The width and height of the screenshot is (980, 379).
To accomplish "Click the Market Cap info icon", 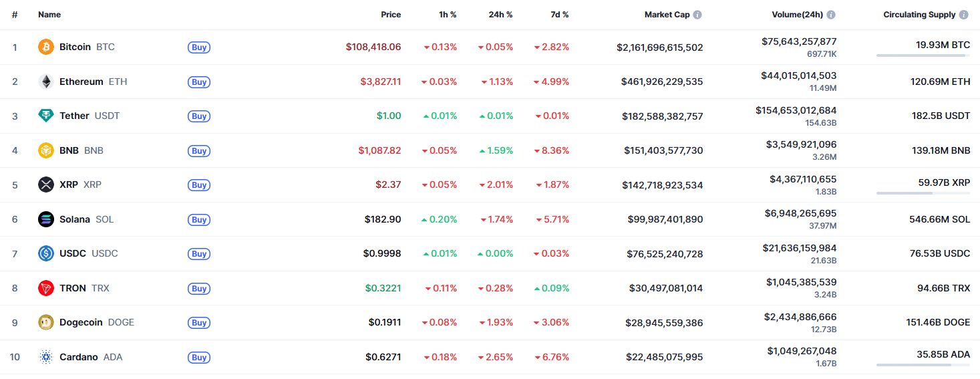I will [697, 15].
